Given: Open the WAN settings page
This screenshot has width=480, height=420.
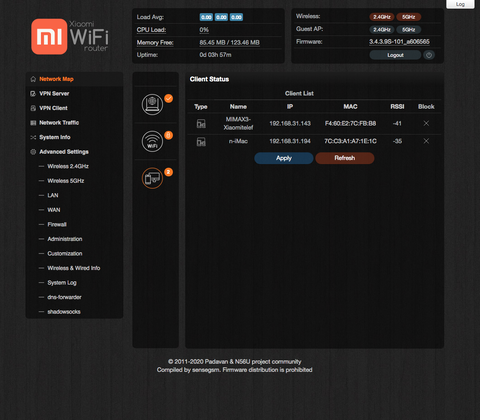Looking at the screenshot, I should [x=54, y=210].
